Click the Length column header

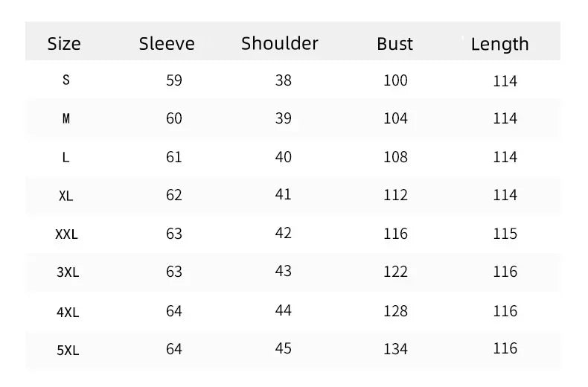[x=499, y=44]
